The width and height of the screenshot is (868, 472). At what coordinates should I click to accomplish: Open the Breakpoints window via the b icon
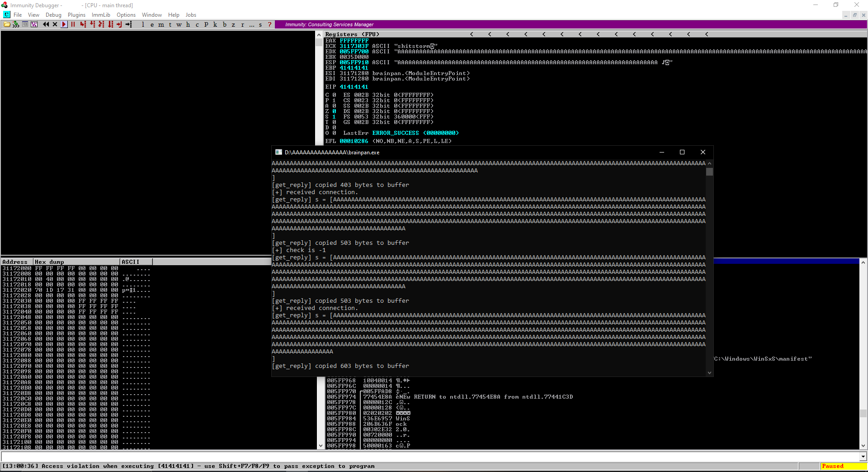[x=224, y=24]
